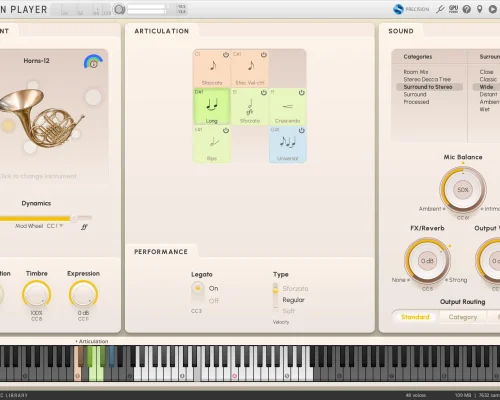Select the Stac. Vel-ctrl articulation cell

pyautogui.click(x=250, y=68)
